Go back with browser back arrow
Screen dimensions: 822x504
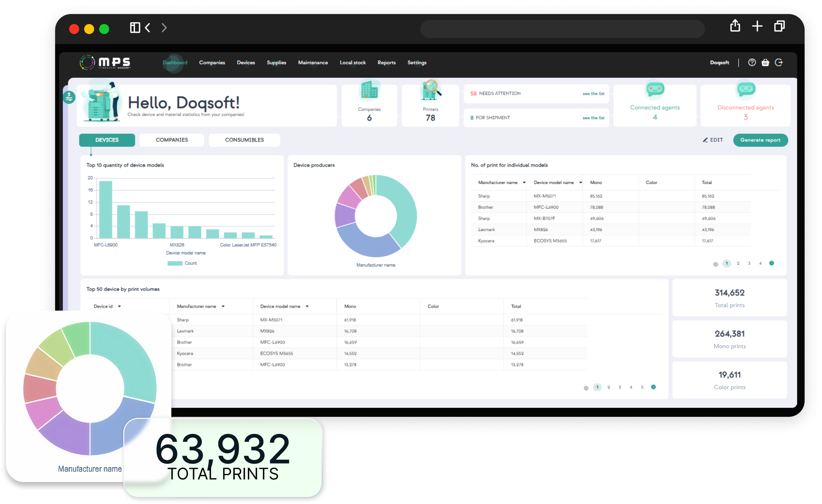coord(148,28)
